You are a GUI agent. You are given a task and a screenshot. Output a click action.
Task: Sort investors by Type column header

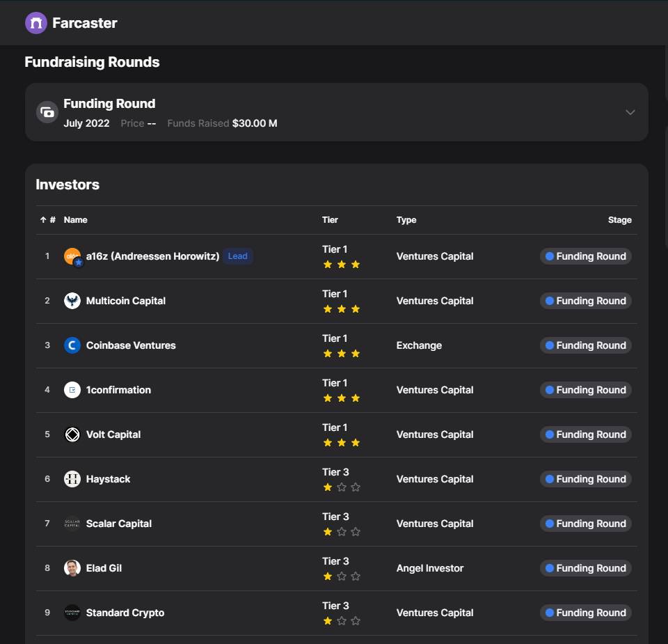point(406,220)
